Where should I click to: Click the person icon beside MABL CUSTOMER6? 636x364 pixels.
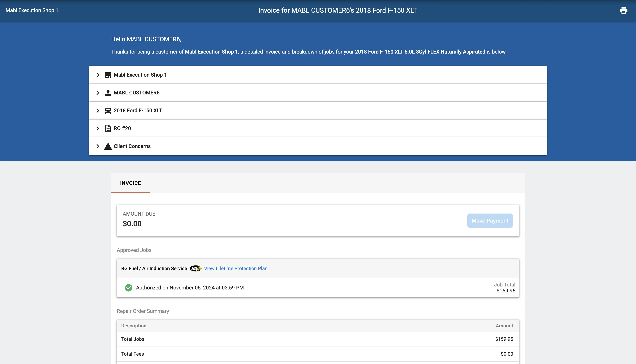(x=108, y=93)
